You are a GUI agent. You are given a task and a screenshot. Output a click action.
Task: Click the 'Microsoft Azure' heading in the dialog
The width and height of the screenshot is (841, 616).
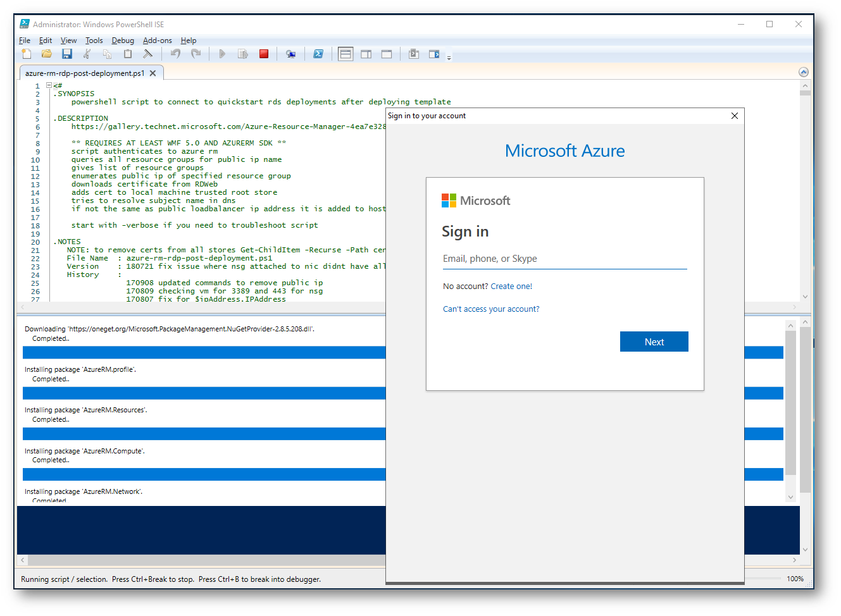tap(565, 151)
